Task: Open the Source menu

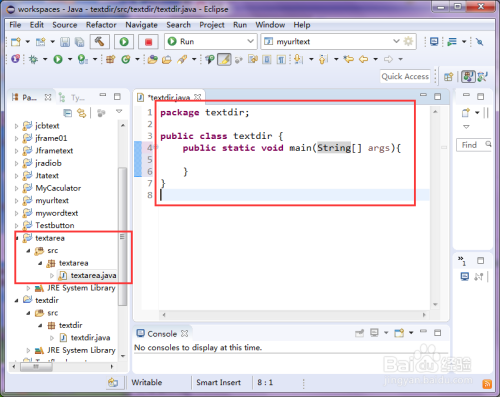Action: click(x=65, y=25)
